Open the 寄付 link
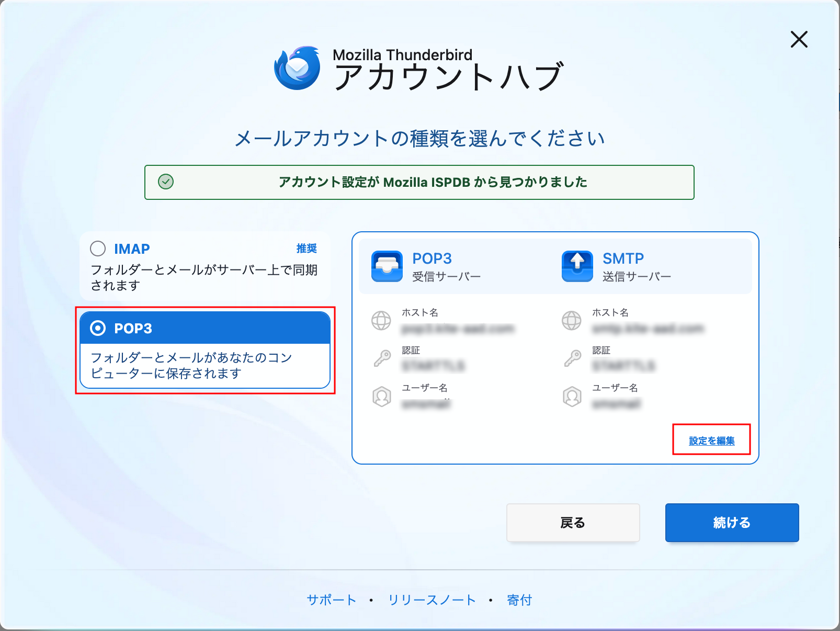The width and height of the screenshot is (840, 631). [519, 600]
